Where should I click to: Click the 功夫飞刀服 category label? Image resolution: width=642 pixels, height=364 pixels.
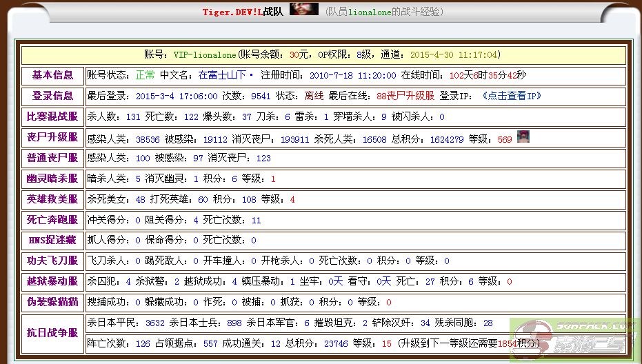coord(52,261)
